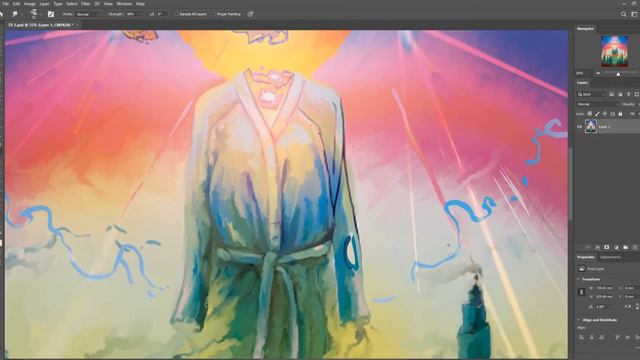Click the Navigator zoom out icon

pos(598,73)
